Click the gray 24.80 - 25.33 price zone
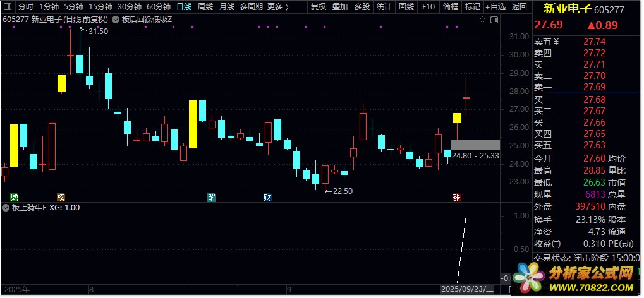The height and width of the screenshot is (298, 644). (475, 145)
